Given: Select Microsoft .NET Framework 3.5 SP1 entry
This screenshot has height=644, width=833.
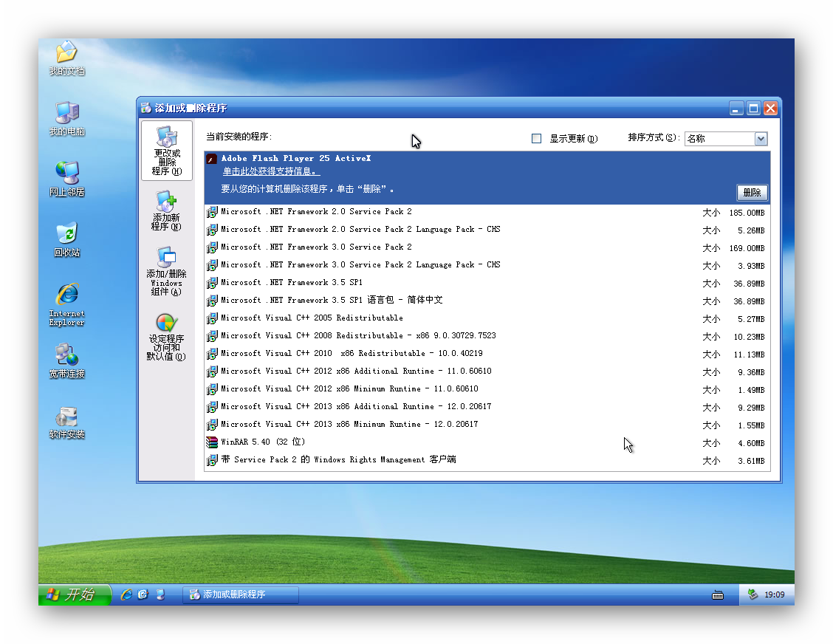Looking at the screenshot, I should (x=487, y=283).
